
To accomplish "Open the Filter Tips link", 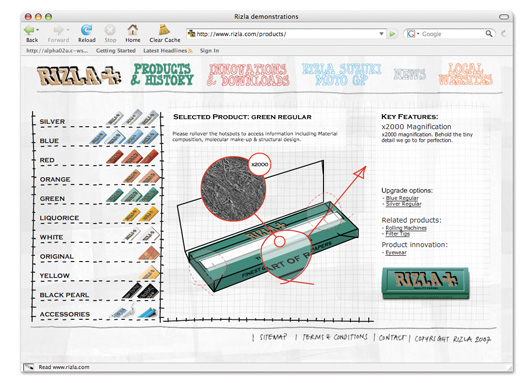I will click(398, 234).
